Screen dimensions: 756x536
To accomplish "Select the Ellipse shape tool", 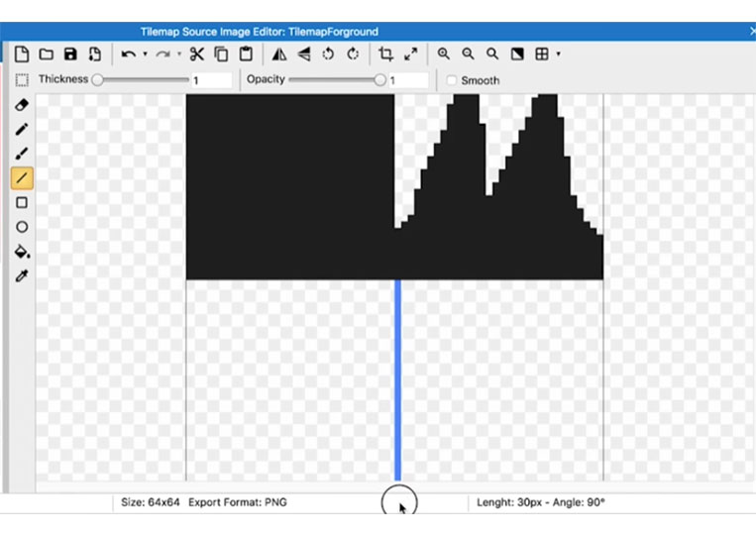I will pyautogui.click(x=22, y=227).
